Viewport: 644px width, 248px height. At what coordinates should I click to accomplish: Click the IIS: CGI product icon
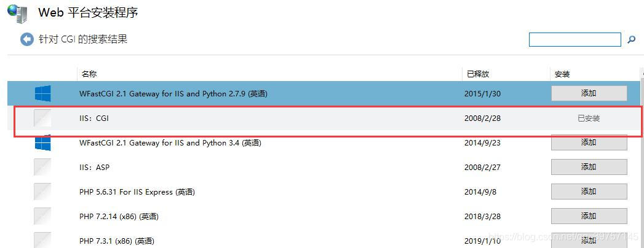(42, 118)
